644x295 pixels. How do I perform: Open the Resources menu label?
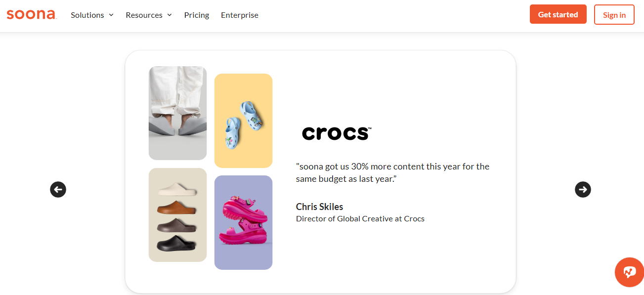pos(144,15)
